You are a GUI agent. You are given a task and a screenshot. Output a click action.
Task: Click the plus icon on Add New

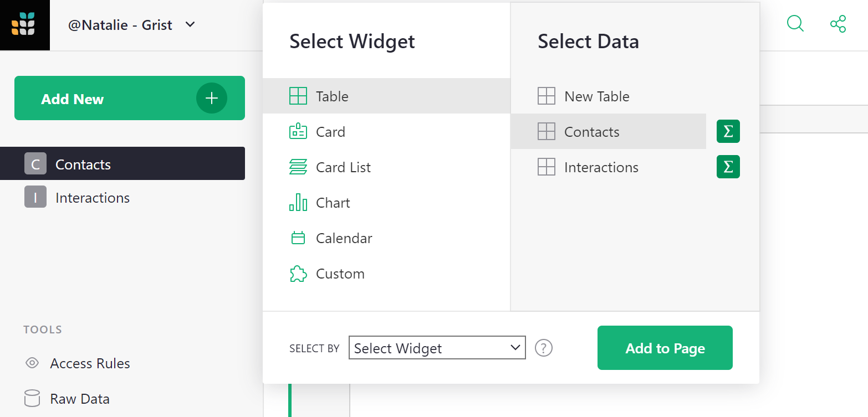[x=211, y=98]
